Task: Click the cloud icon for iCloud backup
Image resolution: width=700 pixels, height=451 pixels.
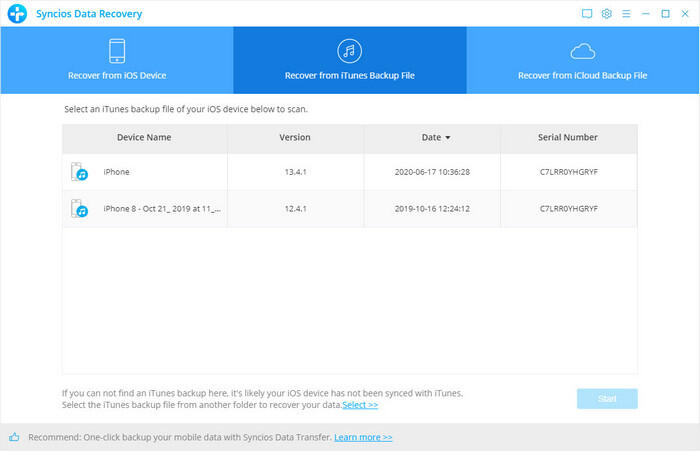Action: click(582, 50)
